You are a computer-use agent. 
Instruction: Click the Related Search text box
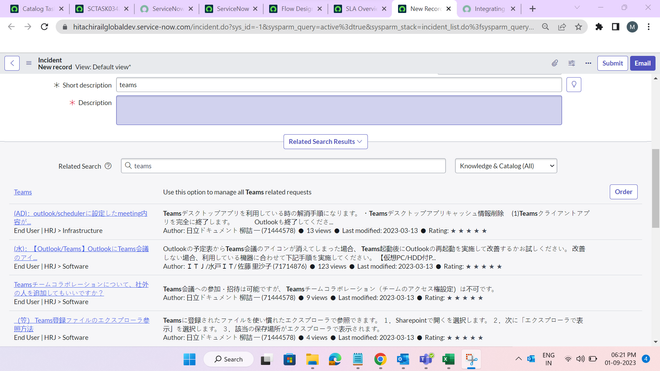click(x=283, y=166)
